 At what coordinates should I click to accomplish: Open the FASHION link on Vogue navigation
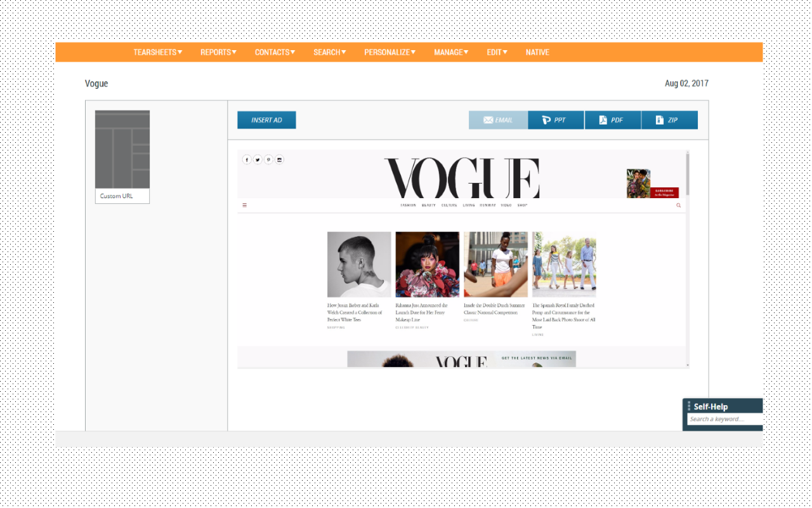[409, 205]
